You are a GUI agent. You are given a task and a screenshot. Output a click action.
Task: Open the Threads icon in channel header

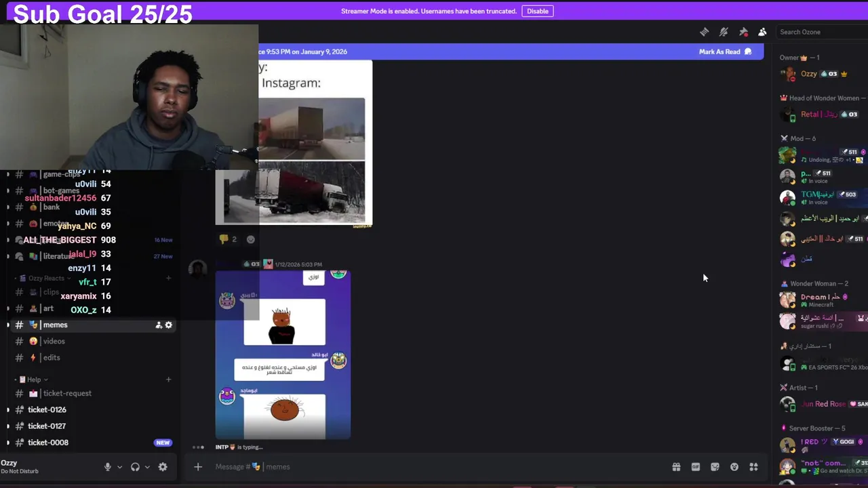pos(704,32)
